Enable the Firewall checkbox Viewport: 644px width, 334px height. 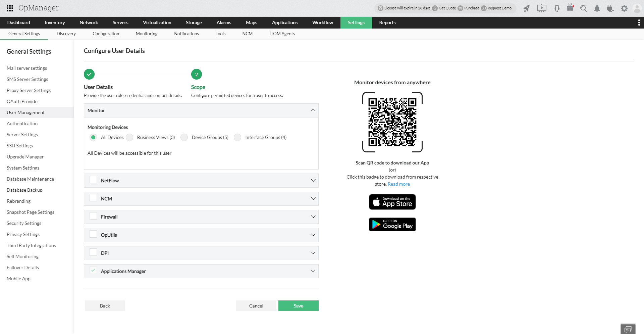pos(93,216)
